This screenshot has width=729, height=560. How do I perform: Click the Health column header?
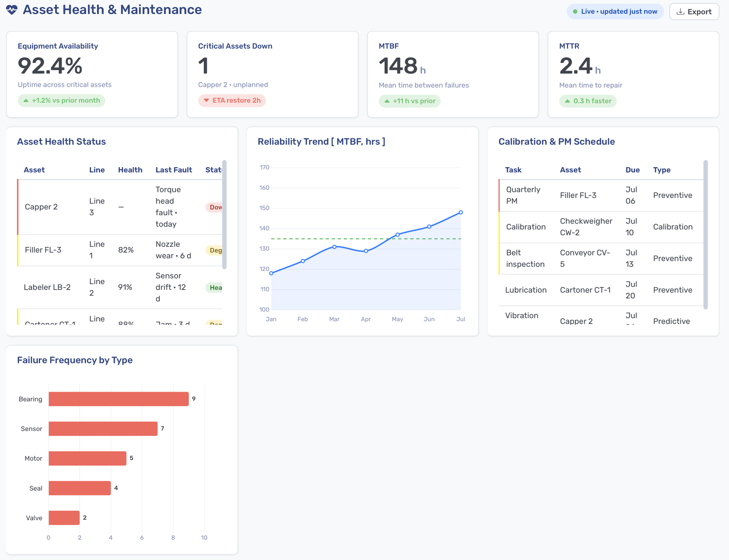130,170
